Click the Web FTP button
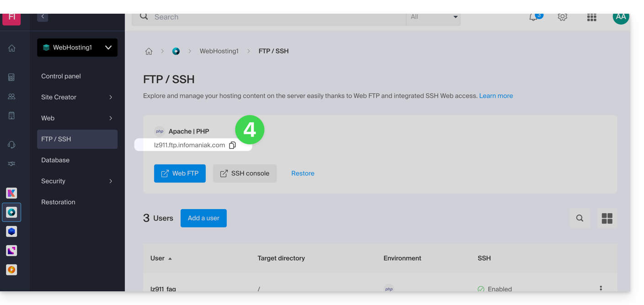644x305 pixels. click(x=180, y=174)
